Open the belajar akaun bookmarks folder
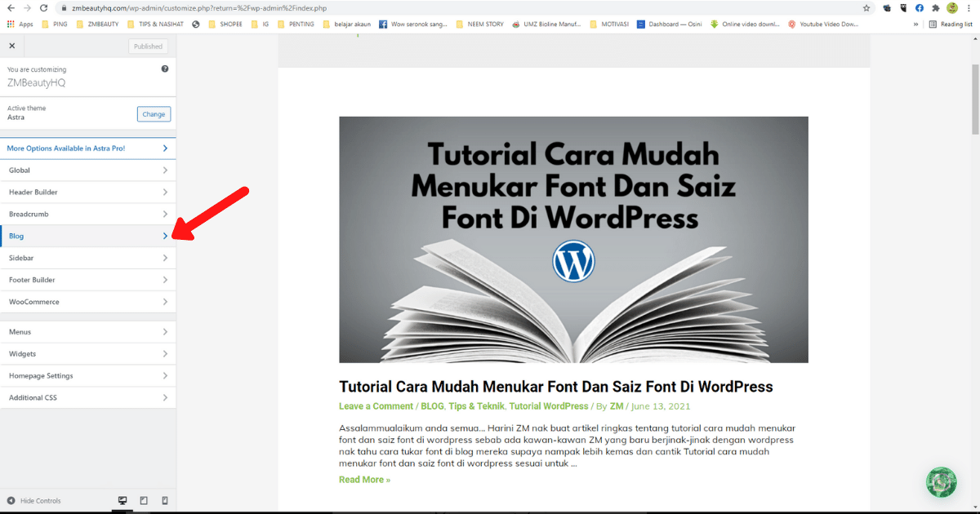 (x=346, y=24)
